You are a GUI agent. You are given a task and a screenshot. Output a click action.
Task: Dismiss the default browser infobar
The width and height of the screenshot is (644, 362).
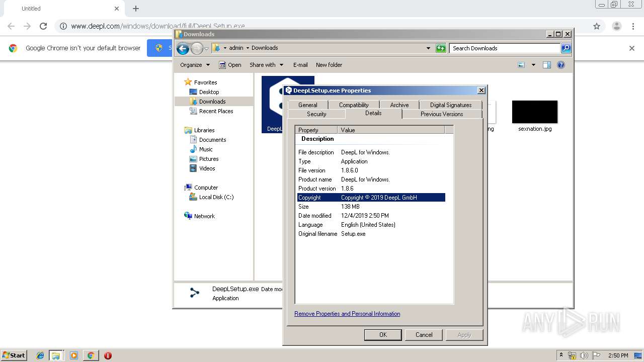(x=632, y=48)
